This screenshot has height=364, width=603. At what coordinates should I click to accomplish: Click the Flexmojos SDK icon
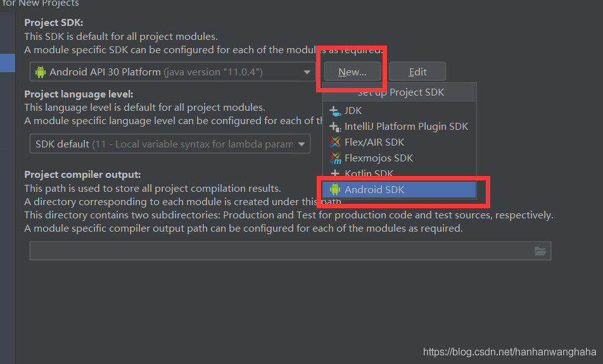(x=335, y=158)
